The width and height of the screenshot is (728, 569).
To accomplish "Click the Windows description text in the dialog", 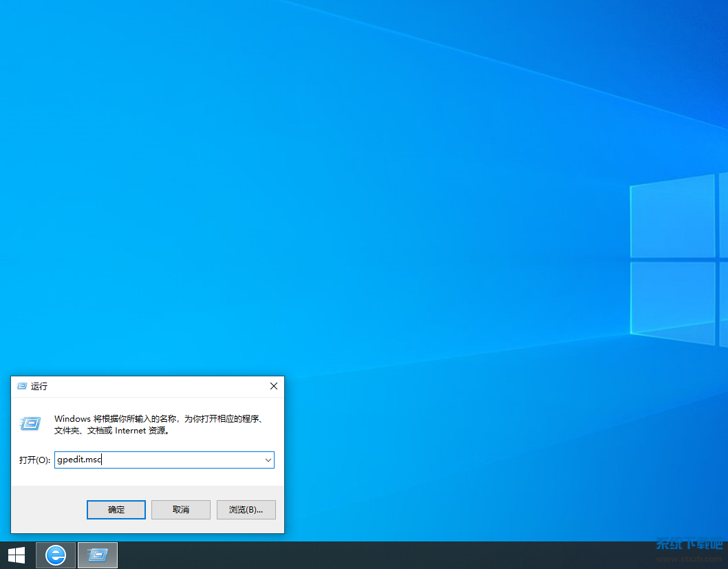I will (x=158, y=425).
